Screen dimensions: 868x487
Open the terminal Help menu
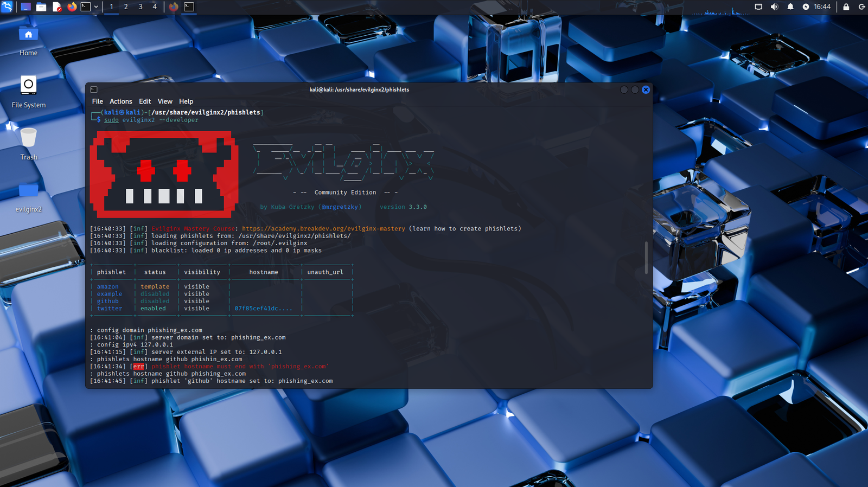tap(186, 101)
